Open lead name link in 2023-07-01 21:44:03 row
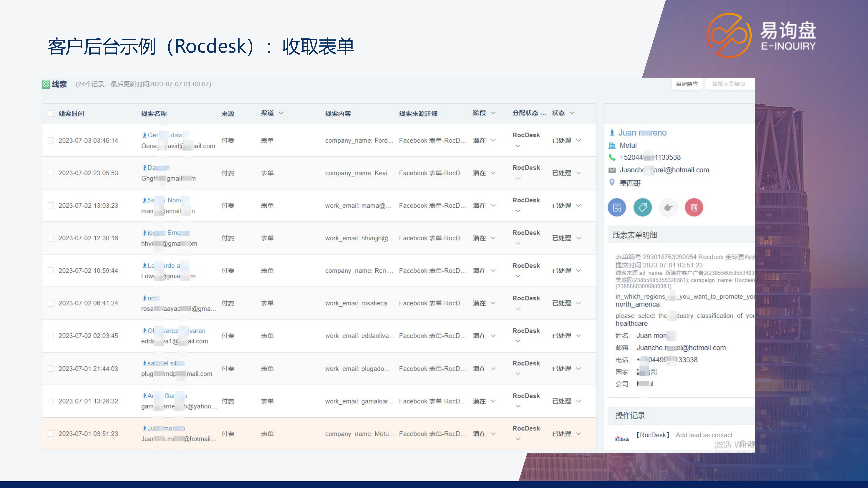The height and width of the screenshot is (488, 868). click(166, 363)
